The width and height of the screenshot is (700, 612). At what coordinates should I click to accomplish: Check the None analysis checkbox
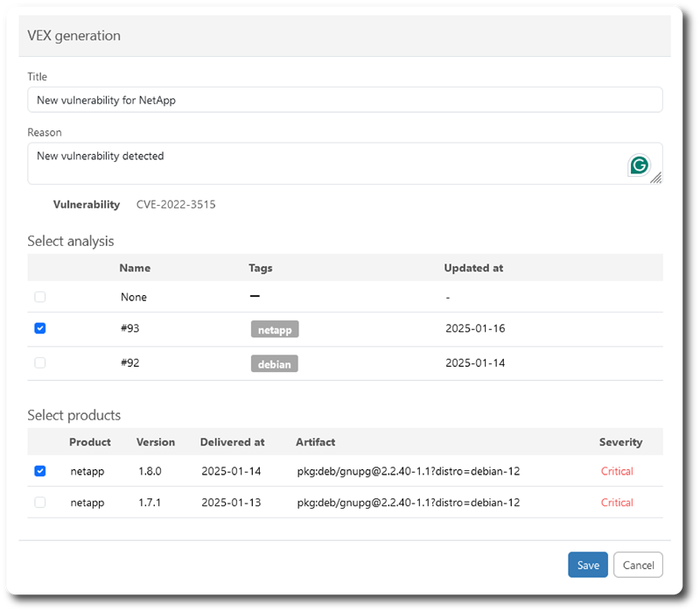tap(40, 297)
